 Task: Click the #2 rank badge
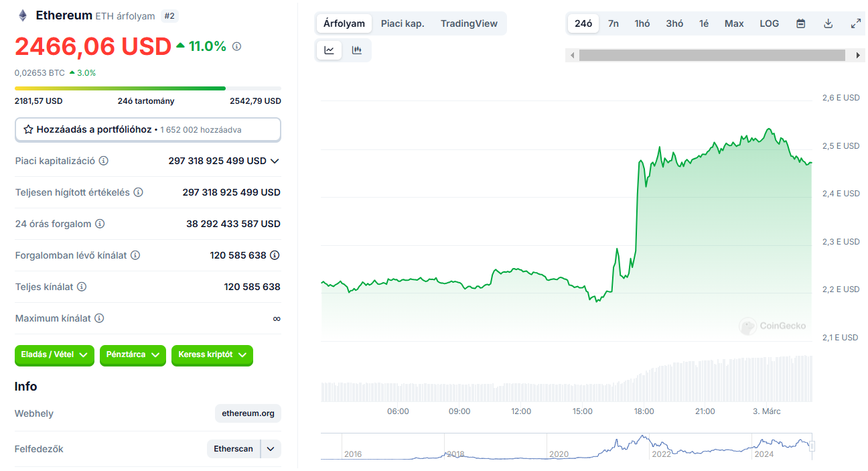tap(169, 15)
